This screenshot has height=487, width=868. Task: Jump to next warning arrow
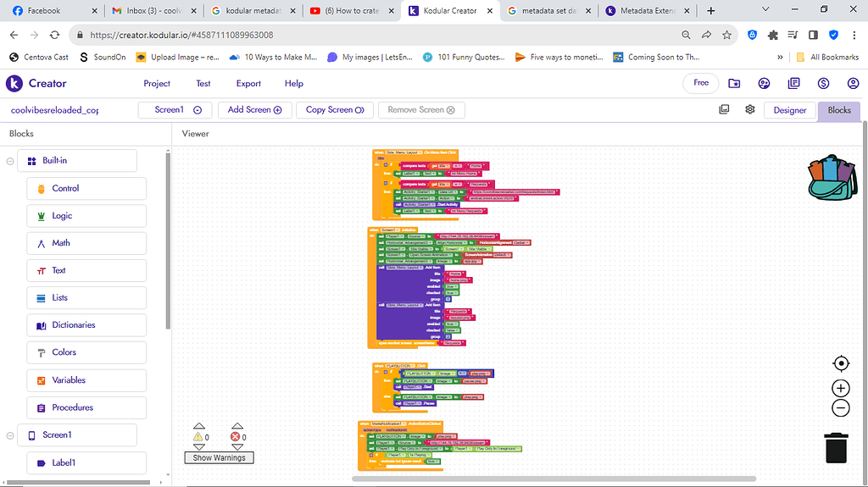pyautogui.click(x=198, y=447)
